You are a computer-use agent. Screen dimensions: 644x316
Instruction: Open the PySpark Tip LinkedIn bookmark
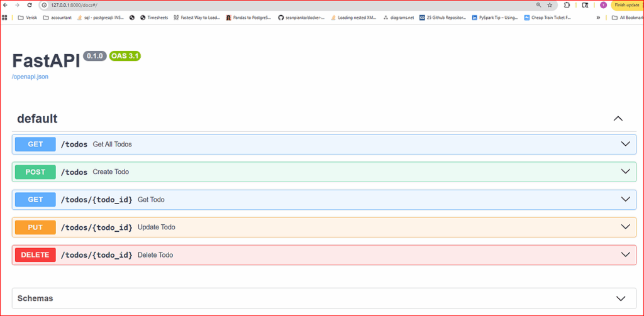coord(496,18)
